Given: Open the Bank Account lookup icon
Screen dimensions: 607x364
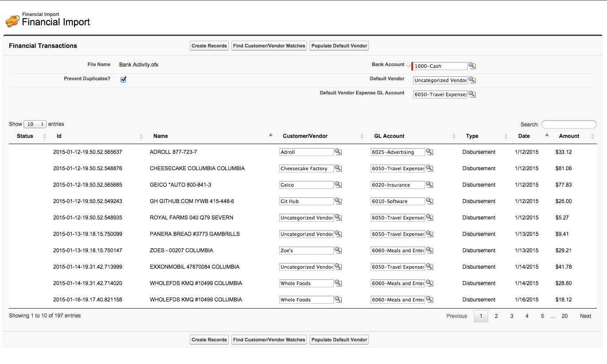Looking at the screenshot, I should click(472, 65).
